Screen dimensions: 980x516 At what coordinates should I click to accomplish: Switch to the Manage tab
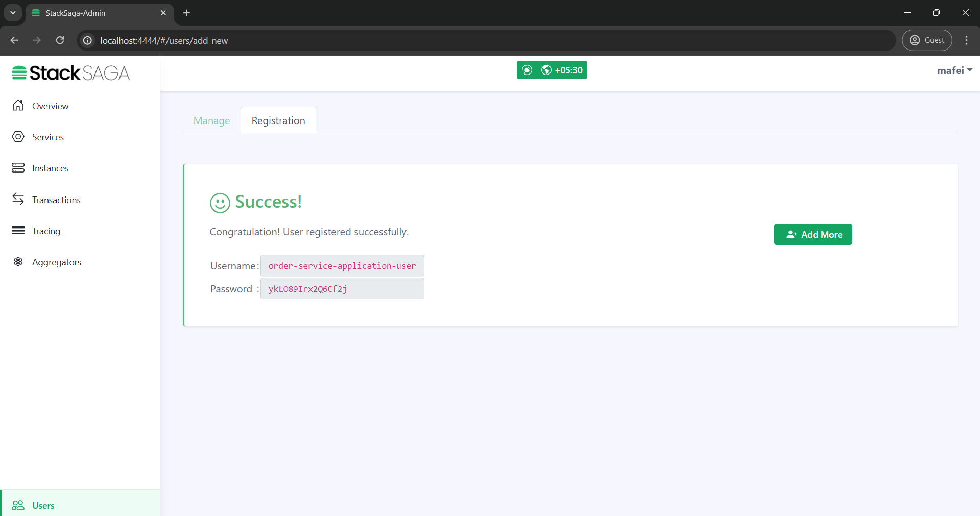(x=211, y=120)
